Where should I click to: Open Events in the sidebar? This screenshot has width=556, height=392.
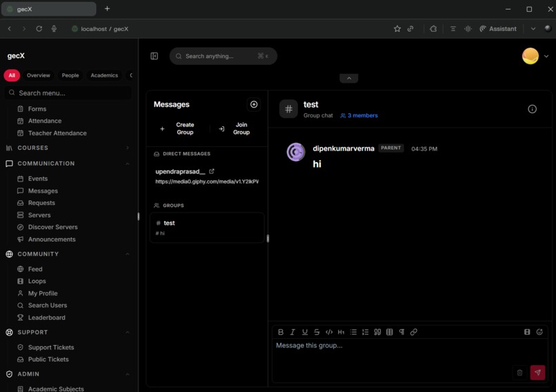click(37, 179)
